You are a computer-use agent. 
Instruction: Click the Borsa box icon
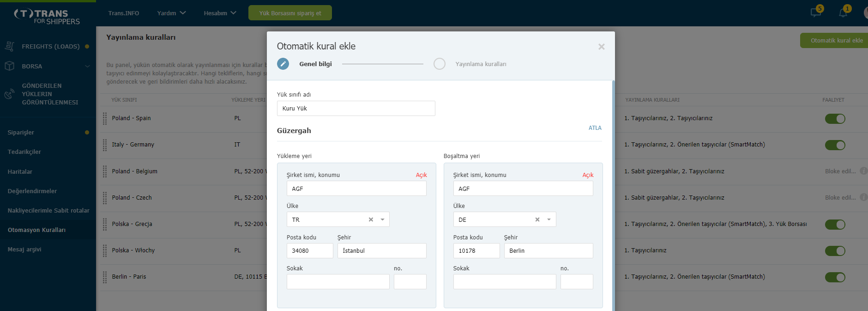[9, 66]
